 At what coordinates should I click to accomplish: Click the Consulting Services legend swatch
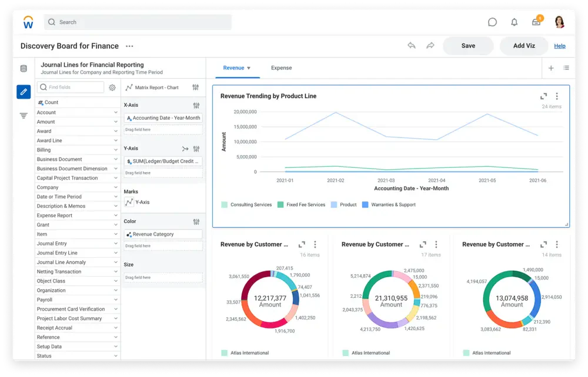[224, 205]
